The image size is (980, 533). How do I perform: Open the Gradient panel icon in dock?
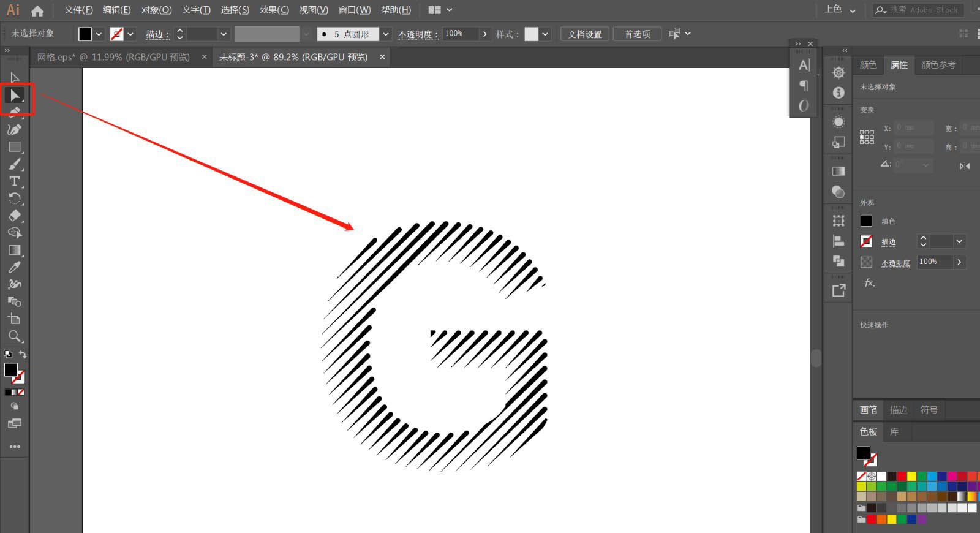pyautogui.click(x=839, y=172)
